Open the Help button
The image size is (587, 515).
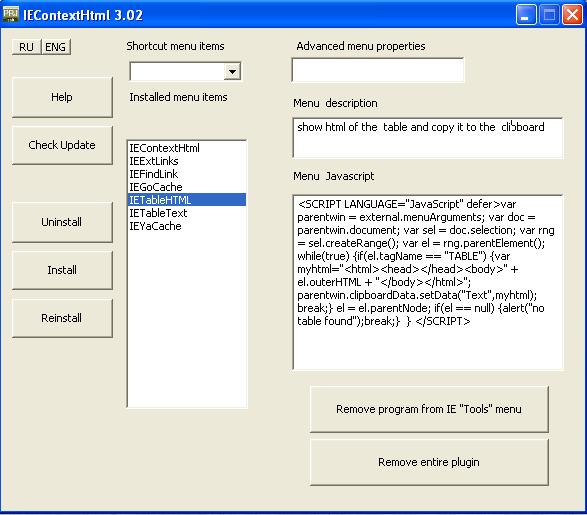(x=62, y=97)
